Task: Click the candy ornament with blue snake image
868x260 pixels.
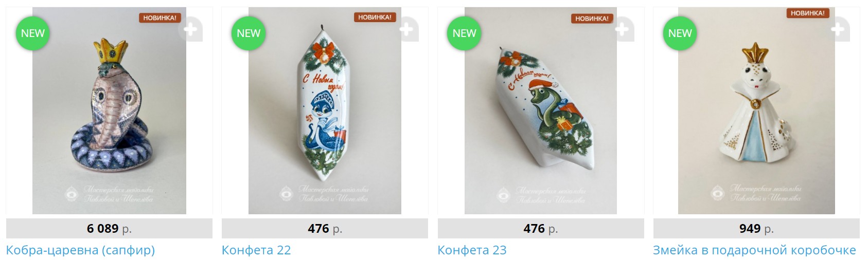Action: click(325, 110)
